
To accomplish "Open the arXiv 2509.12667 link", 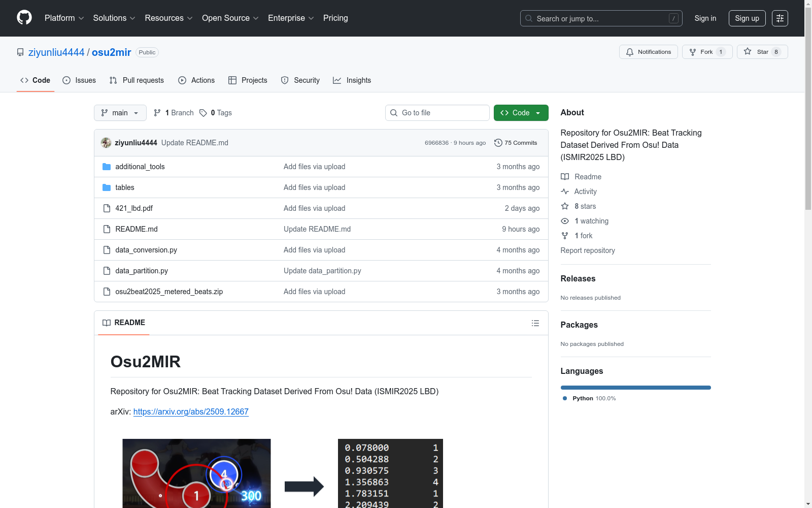I will tap(191, 411).
